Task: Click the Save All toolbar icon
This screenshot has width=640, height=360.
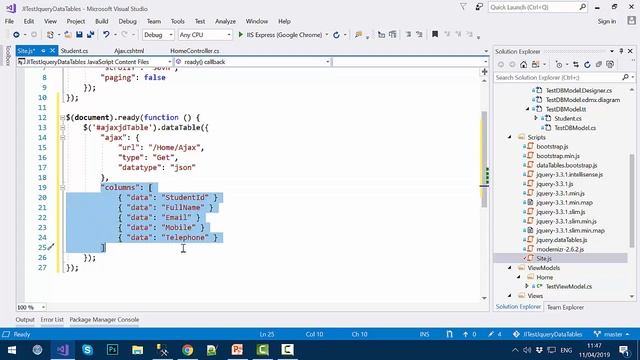Action: point(90,35)
